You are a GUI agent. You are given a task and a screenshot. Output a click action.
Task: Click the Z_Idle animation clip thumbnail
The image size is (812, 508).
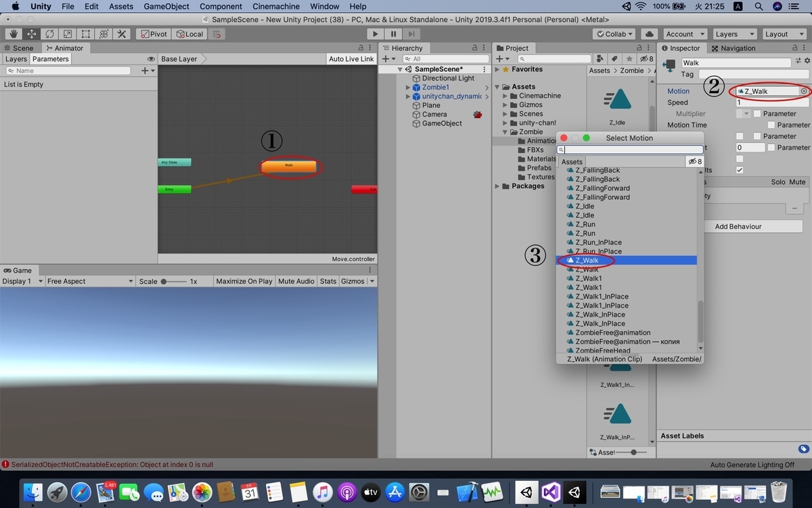pyautogui.click(x=617, y=100)
